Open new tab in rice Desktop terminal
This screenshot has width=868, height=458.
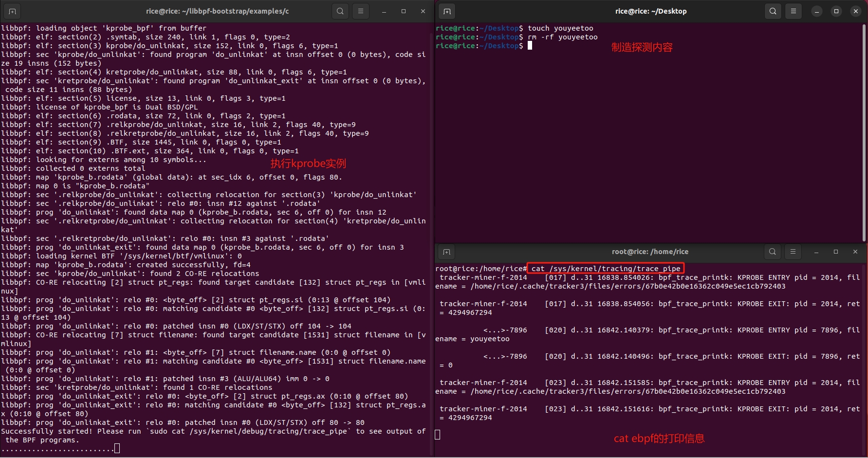point(447,11)
